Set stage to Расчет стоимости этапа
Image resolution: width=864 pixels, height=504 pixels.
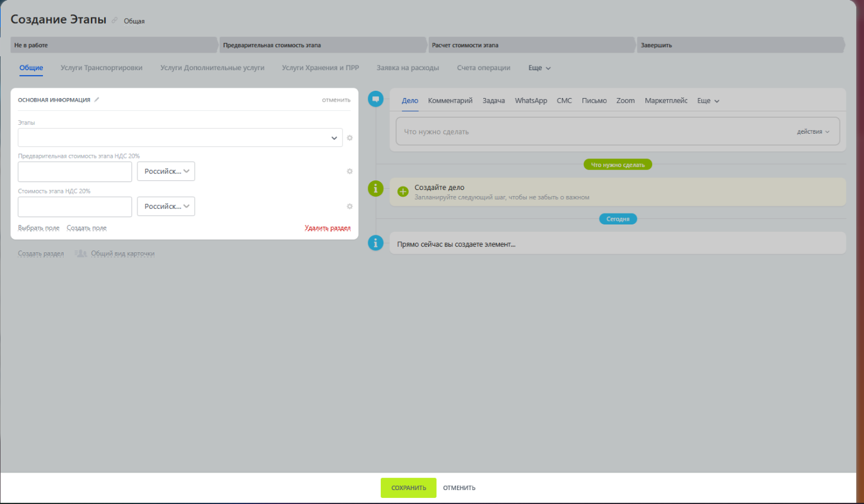[532, 45]
